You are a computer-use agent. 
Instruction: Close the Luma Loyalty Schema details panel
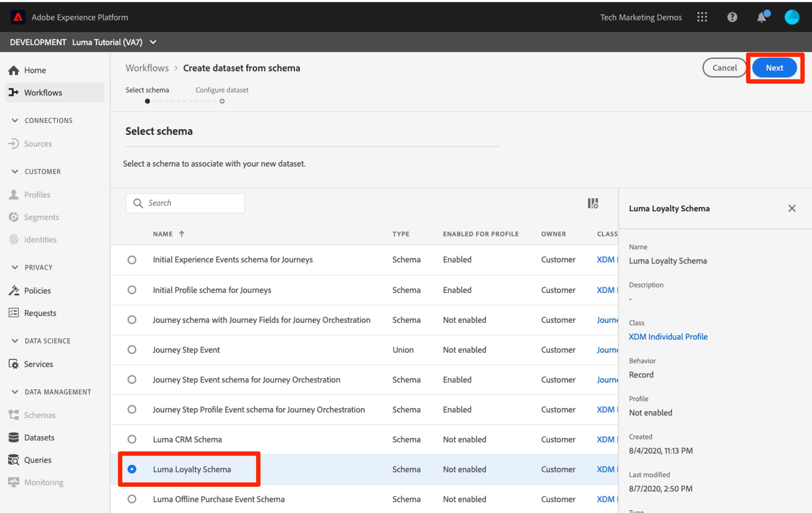[x=791, y=208]
